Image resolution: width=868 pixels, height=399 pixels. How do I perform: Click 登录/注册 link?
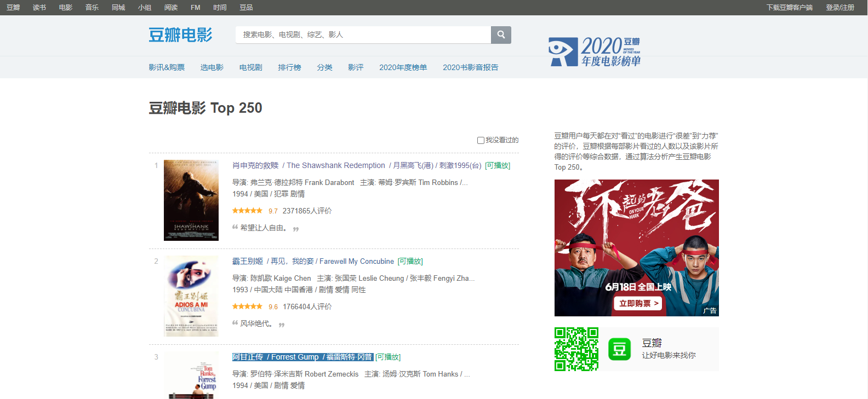[x=840, y=8]
